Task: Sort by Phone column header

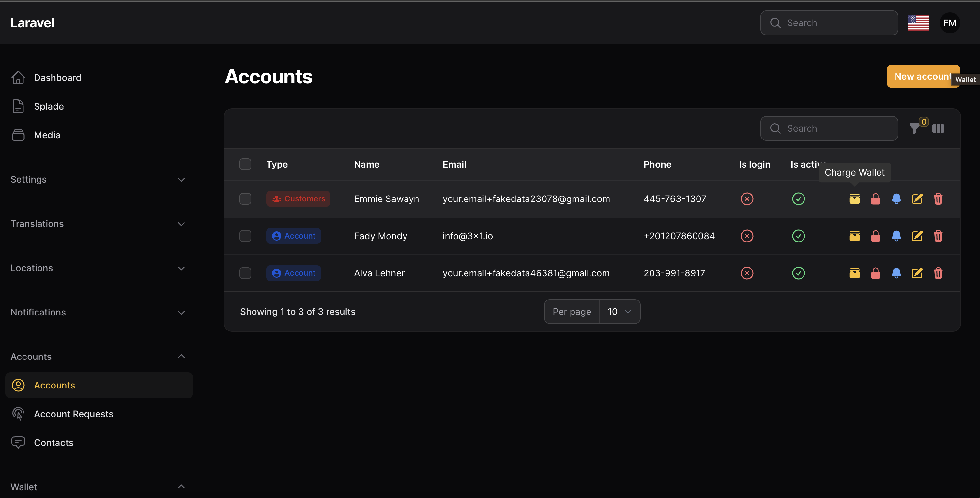Action: click(x=657, y=164)
